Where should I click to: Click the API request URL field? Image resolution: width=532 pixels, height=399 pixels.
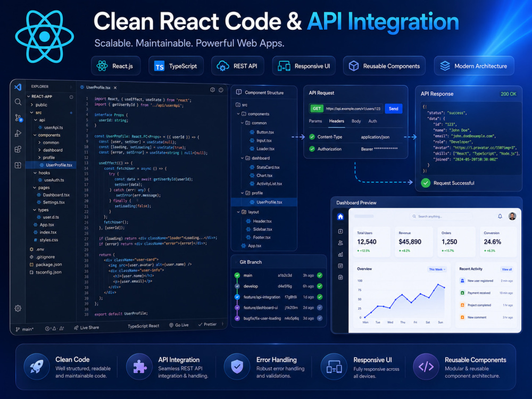pos(353,109)
